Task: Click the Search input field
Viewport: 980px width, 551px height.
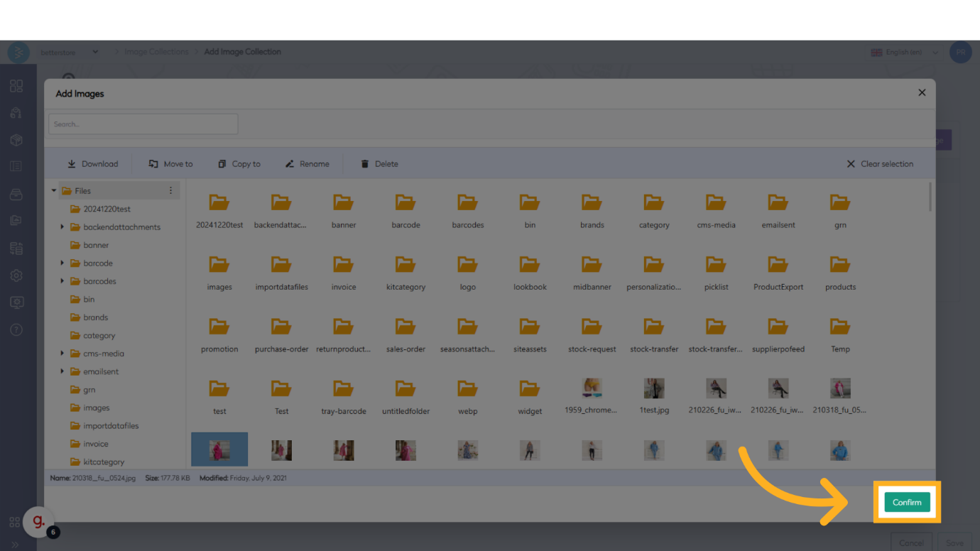Action: [143, 124]
